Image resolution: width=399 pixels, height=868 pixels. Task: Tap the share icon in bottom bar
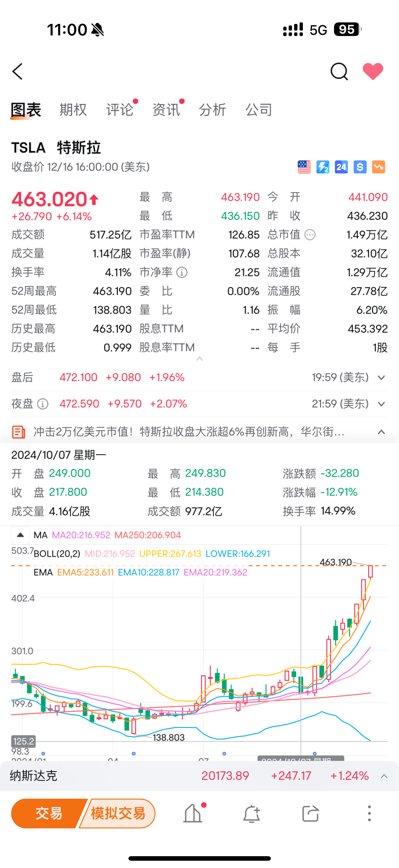pos(310,814)
